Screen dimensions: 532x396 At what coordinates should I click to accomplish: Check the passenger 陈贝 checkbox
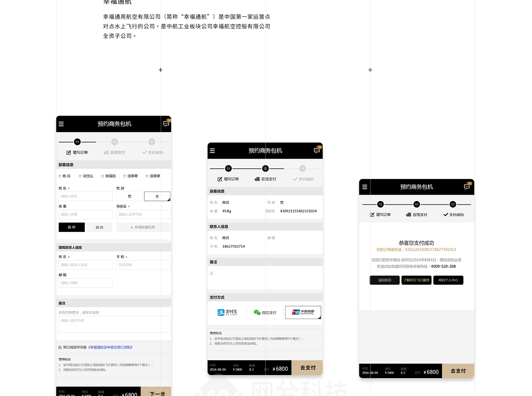tap(60, 176)
